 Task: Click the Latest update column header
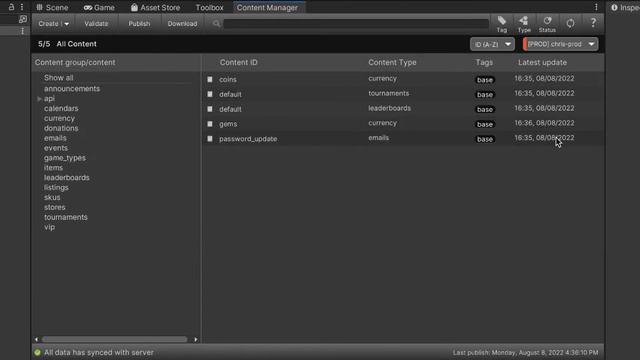(x=542, y=62)
